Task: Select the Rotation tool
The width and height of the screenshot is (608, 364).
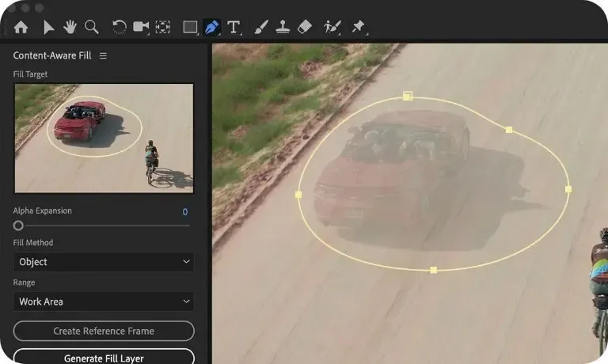Action: point(120,27)
